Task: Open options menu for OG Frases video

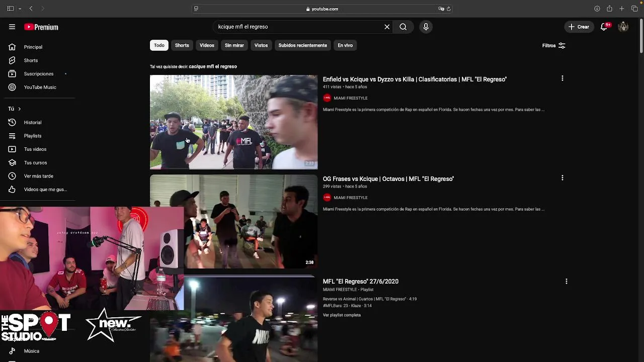Action: (562, 178)
